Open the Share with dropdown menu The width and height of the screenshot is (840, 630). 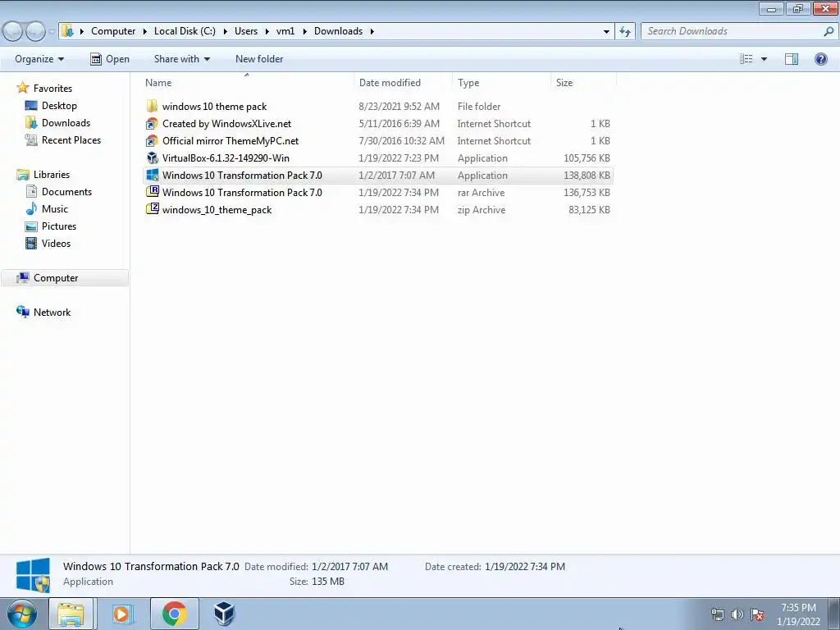click(182, 59)
